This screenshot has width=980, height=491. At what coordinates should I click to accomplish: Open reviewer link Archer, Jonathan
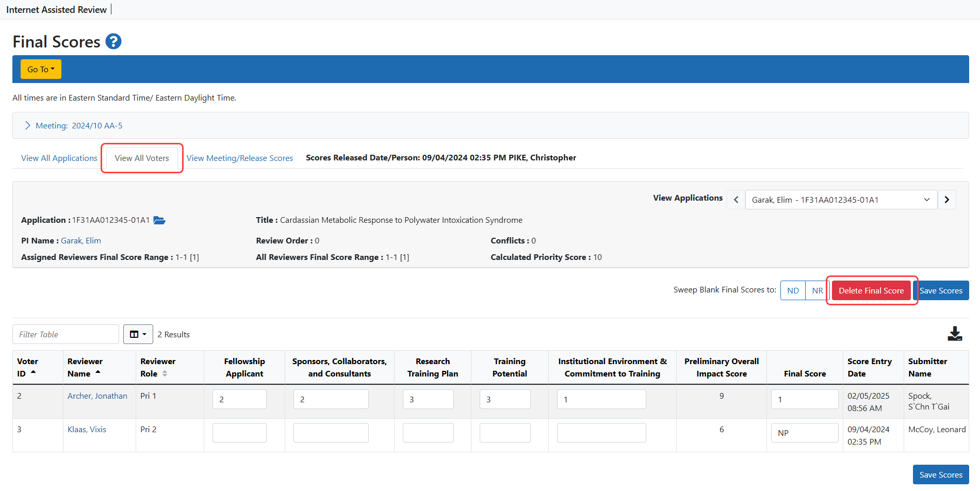pos(97,396)
